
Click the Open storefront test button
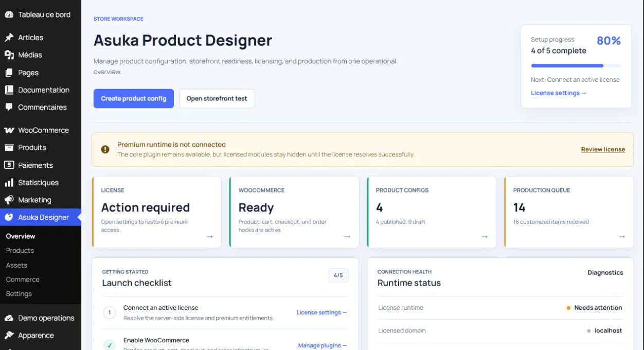(x=217, y=99)
